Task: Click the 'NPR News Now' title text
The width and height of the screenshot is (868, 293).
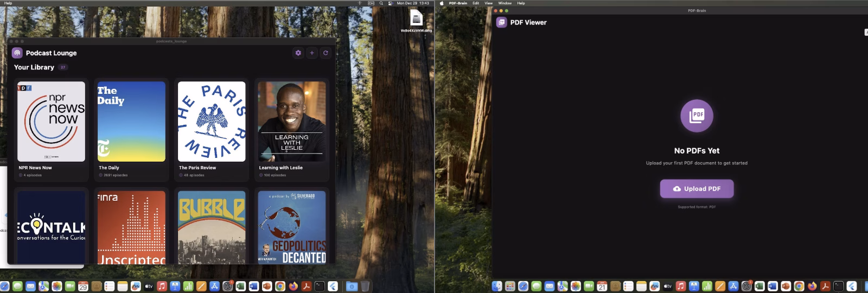Action: (x=35, y=168)
